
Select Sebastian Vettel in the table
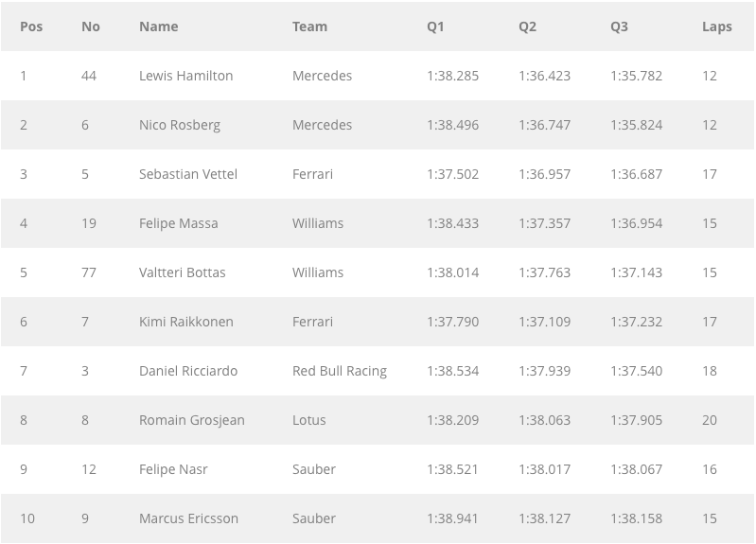pyautogui.click(x=188, y=174)
